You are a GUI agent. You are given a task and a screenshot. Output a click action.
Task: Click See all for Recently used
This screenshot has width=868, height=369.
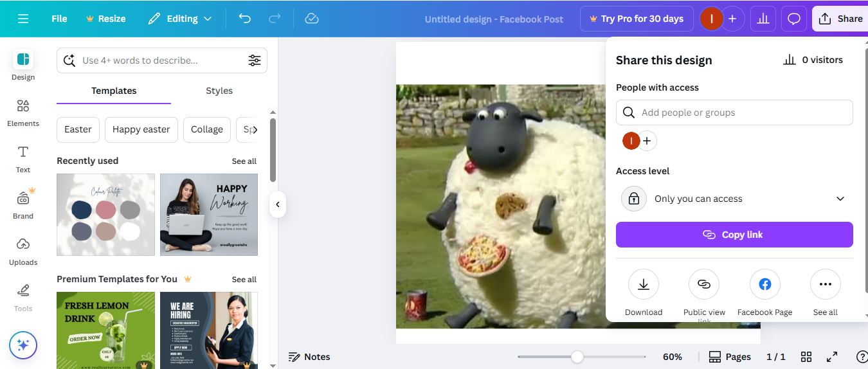(244, 161)
